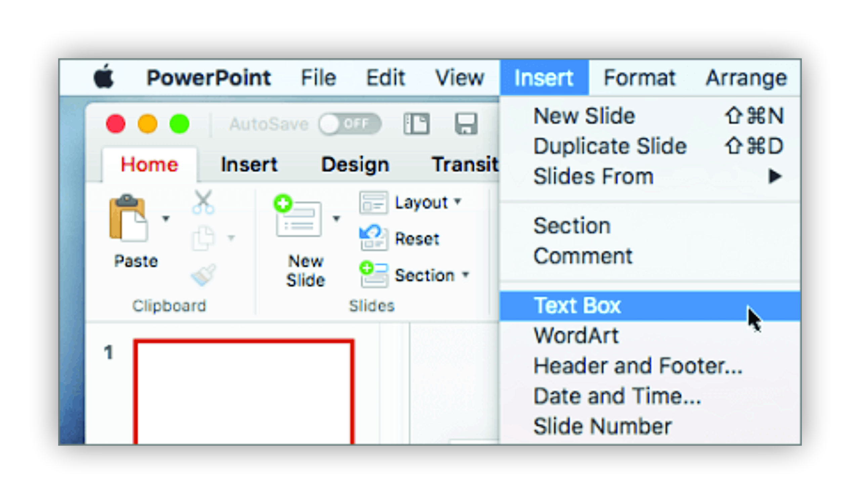Open the Apple menu

tap(103, 77)
